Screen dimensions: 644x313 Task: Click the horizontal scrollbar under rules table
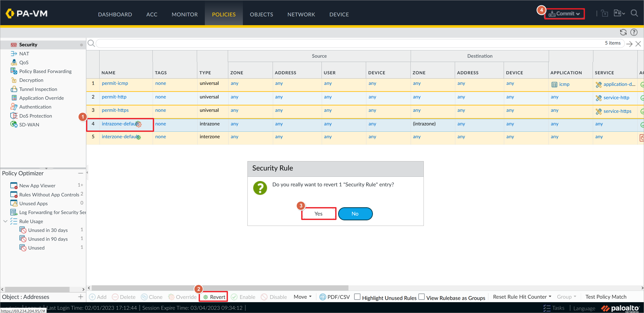[x=220, y=288]
